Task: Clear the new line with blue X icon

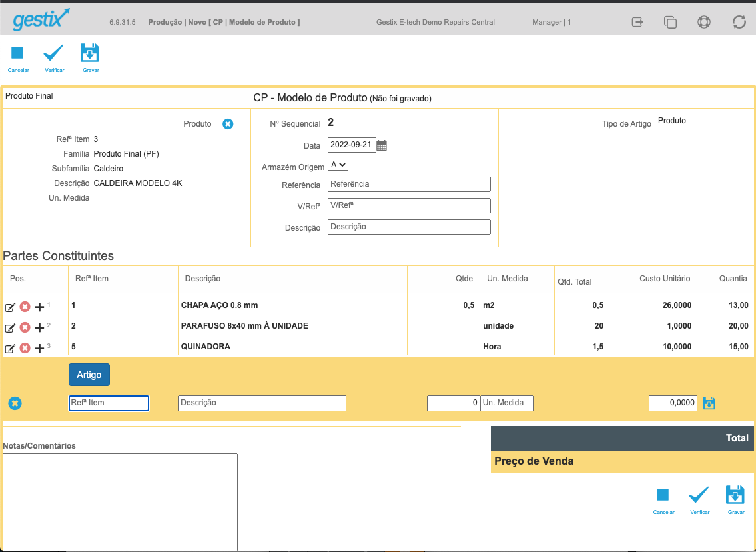Action: [15, 403]
